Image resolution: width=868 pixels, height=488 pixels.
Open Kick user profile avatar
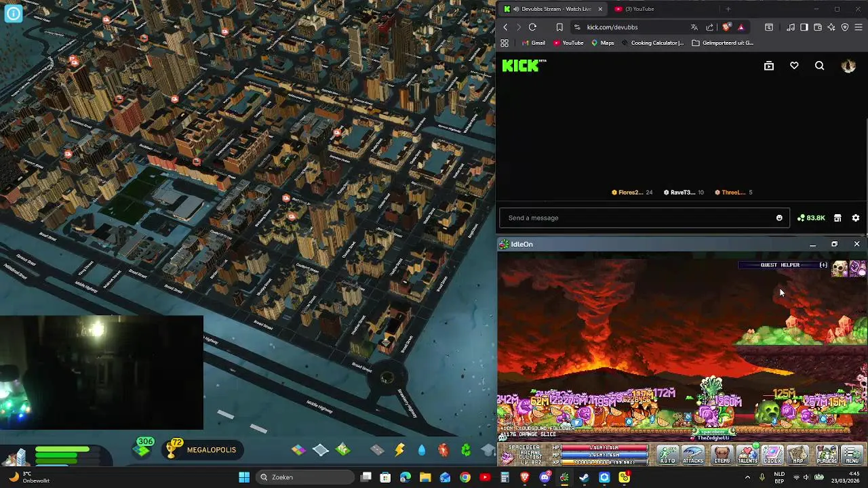point(848,66)
